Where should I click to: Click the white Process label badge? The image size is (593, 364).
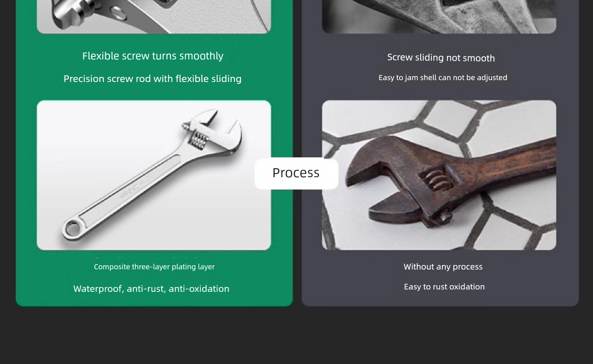[296, 174]
